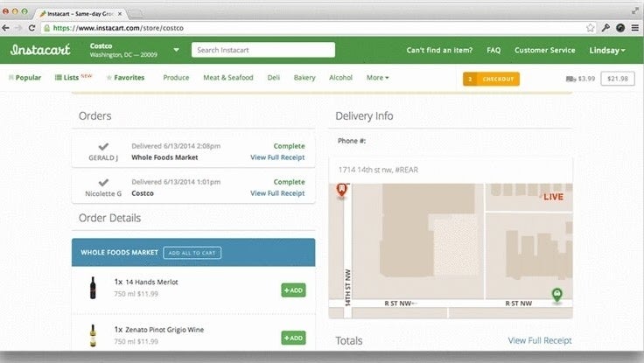The width and height of the screenshot is (644, 363).
Task: Click the LIVE label on the map
Action: click(553, 197)
